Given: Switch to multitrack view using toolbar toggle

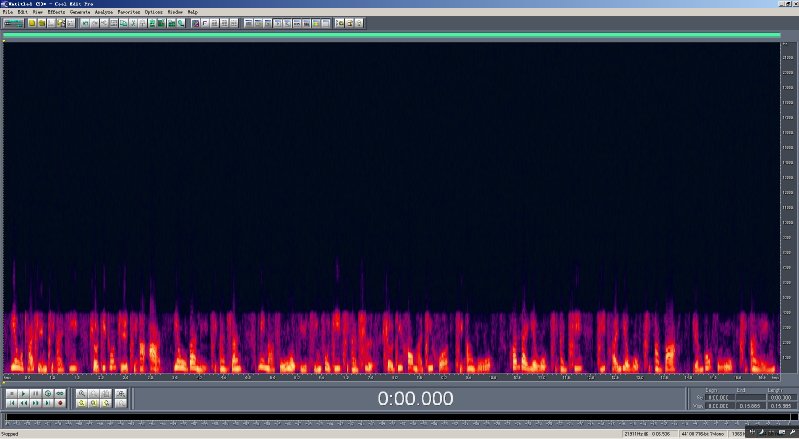Looking at the screenshot, I should click(13, 23).
